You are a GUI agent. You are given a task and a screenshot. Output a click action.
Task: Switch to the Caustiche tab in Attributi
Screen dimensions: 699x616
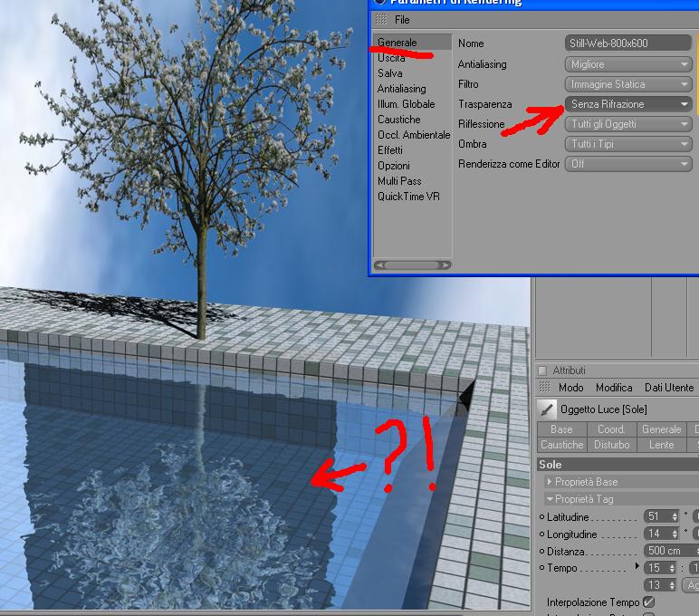(561, 445)
